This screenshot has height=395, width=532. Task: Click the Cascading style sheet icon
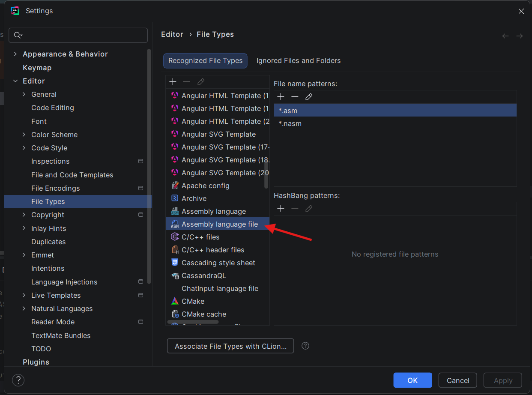pos(175,263)
